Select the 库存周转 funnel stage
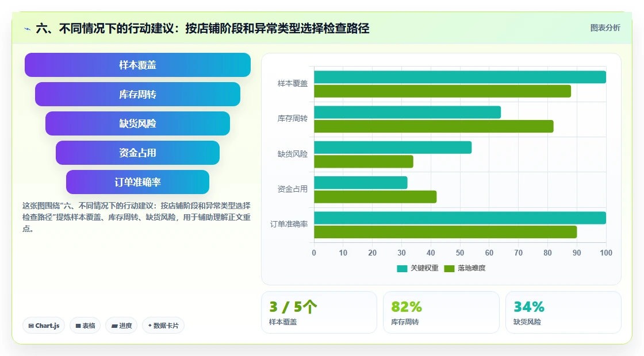The width and height of the screenshot is (644, 356). [x=137, y=94]
